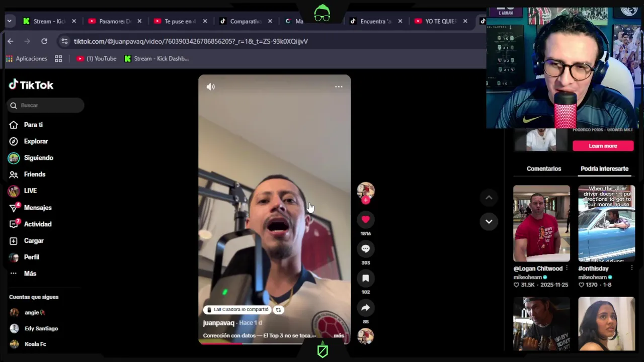This screenshot has height=362, width=644.
Task: Open the ad image thumbnail
Action: click(x=541, y=140)
